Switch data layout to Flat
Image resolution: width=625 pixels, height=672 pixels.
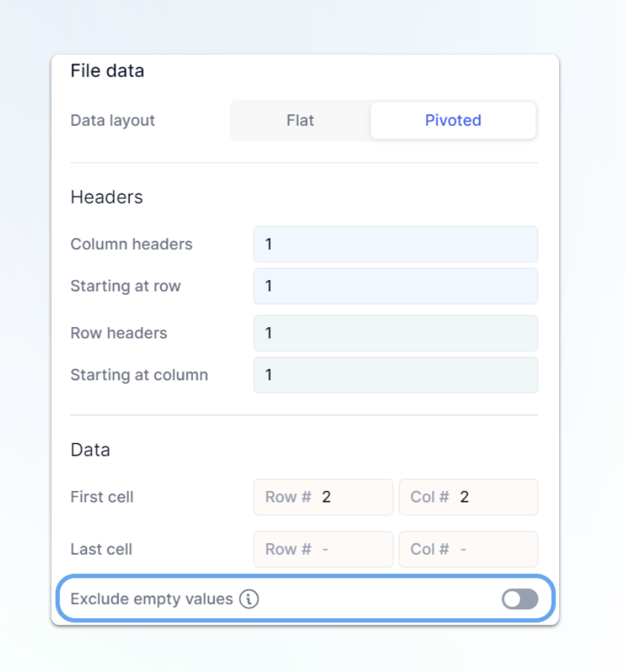[300, 120]
